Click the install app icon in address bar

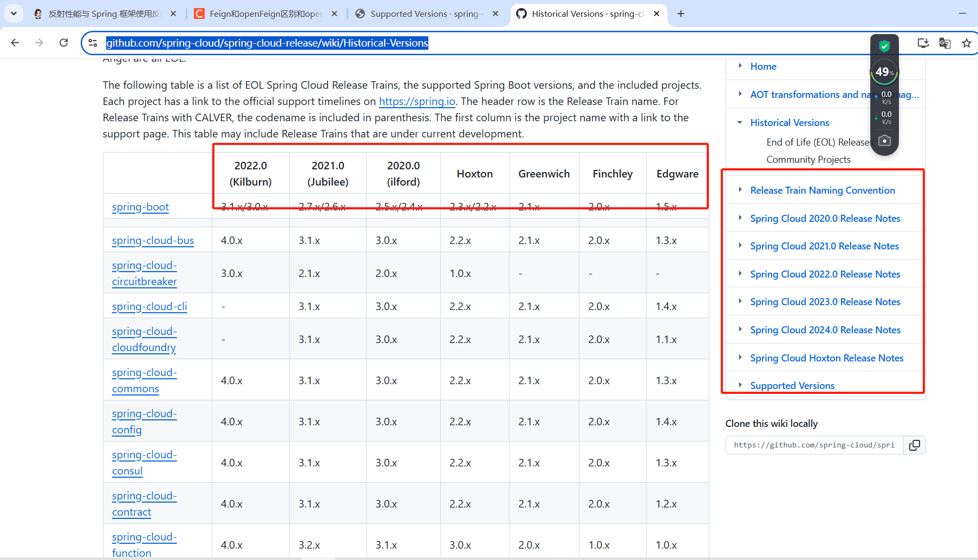(x=923, y=43)
